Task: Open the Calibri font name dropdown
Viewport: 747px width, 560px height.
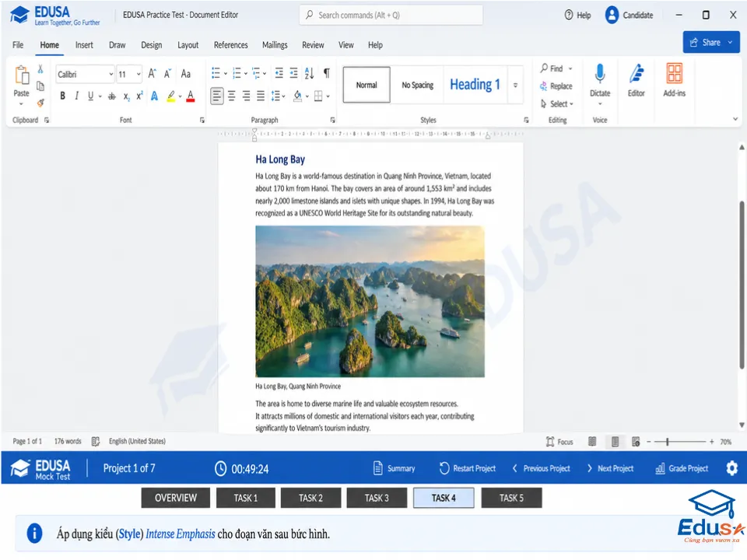Action: (x=110, y=75)
